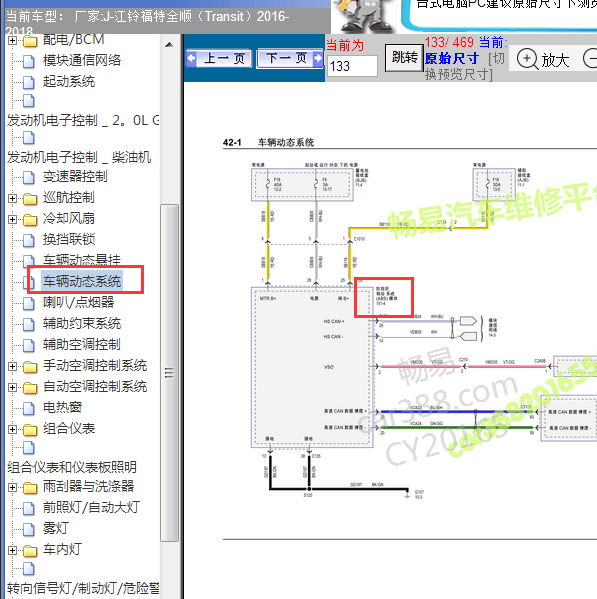The width and height of the screenshot is (597, 599).
Task: Open the 变速器控制 page
Action: tap(75, 176)
